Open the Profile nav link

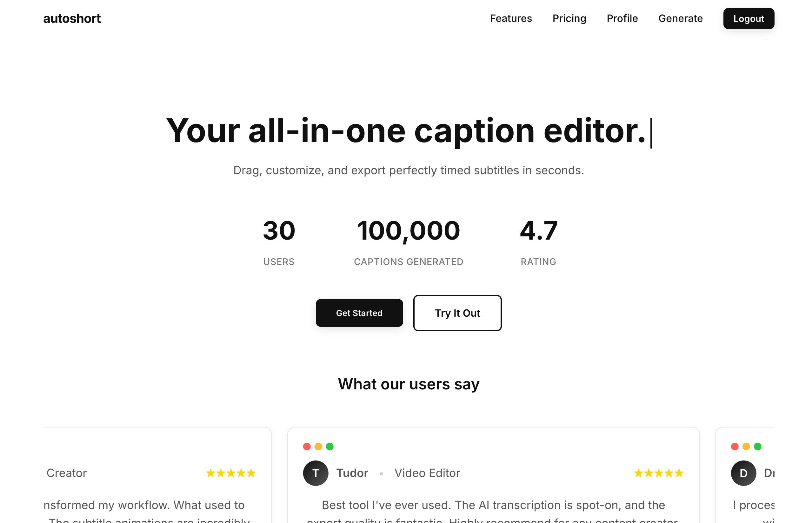[x=622, y=18]
